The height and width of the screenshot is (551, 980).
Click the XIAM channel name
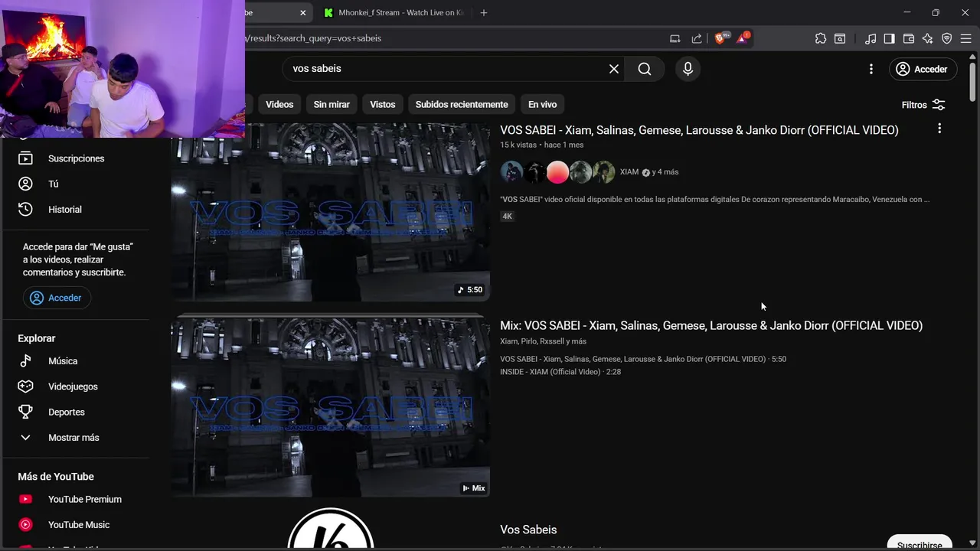point(629,172)
